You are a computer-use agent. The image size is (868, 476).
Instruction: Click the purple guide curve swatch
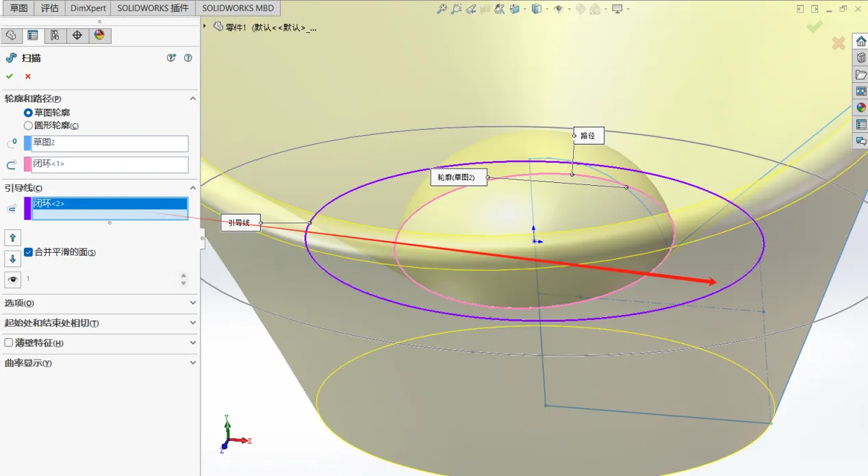point(27,208)
